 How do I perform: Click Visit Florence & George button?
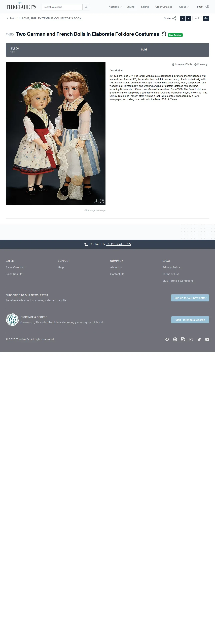190,320
